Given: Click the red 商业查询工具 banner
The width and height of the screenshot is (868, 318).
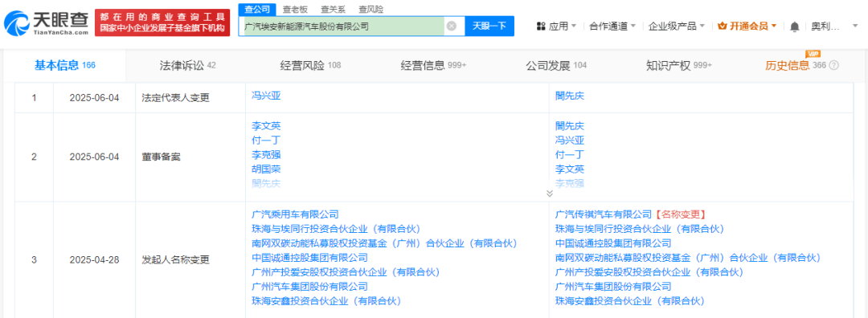Looking at the screenshot, I should [162, 22].
